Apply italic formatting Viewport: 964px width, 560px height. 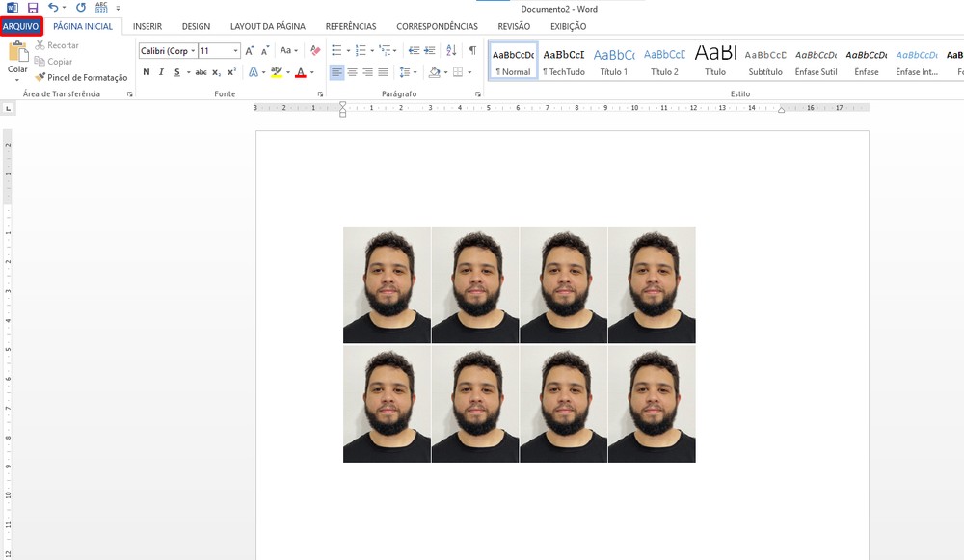pos(161,71)
